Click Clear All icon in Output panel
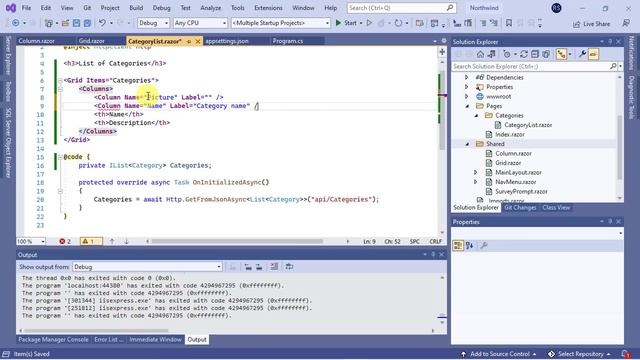640x360 pixels. pyautogui.click(x=274, y=267)
